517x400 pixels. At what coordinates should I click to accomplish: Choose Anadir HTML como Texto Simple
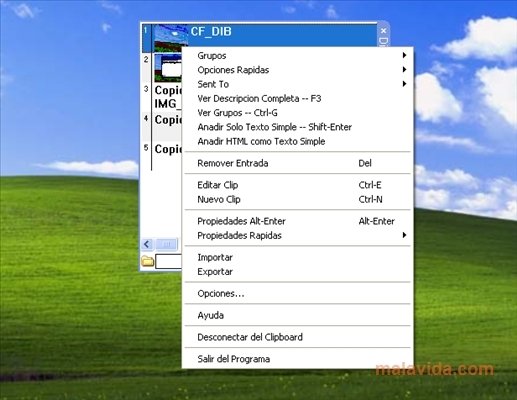[x=298, y=141]
